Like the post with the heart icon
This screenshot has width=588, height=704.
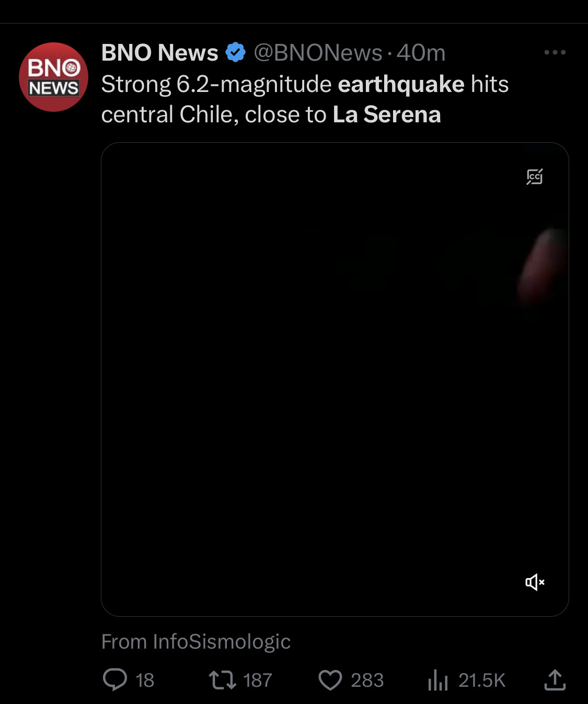coord(330,680)
